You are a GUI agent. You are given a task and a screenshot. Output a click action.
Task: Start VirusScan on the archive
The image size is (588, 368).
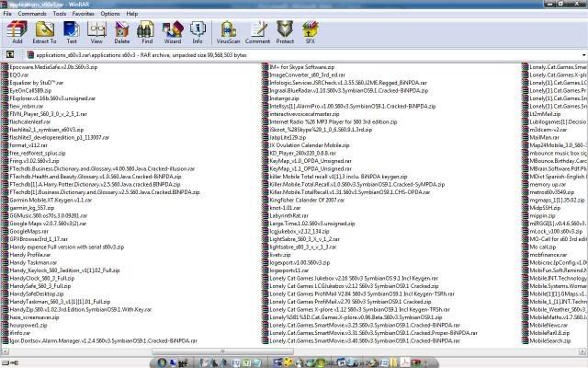(228, 33)
